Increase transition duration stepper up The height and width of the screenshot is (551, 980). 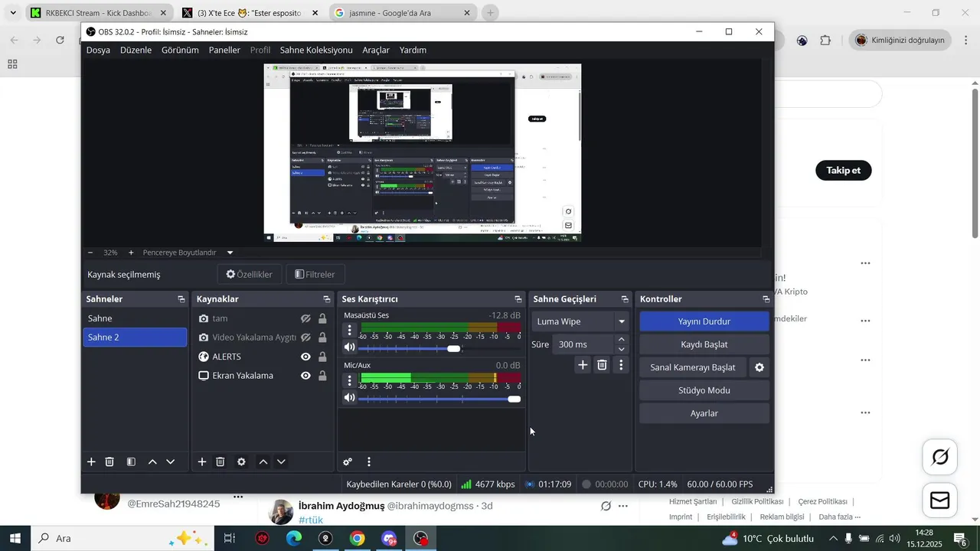(622, 339)
